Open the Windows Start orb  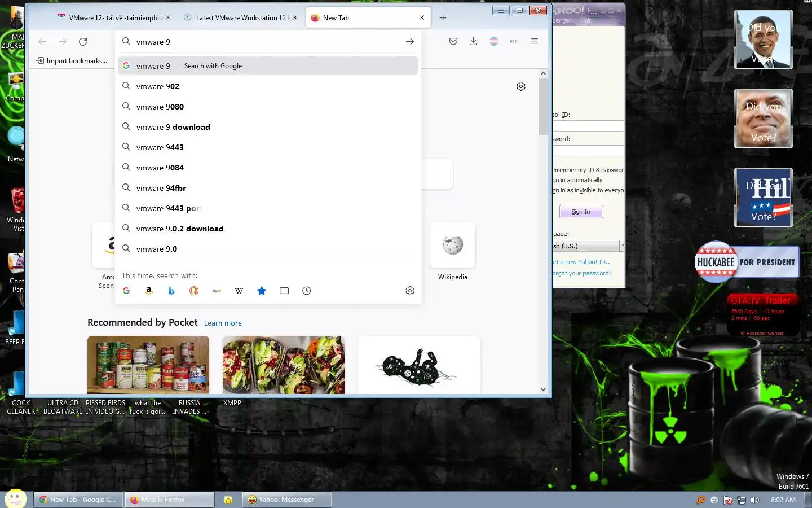tap(15, 499)
